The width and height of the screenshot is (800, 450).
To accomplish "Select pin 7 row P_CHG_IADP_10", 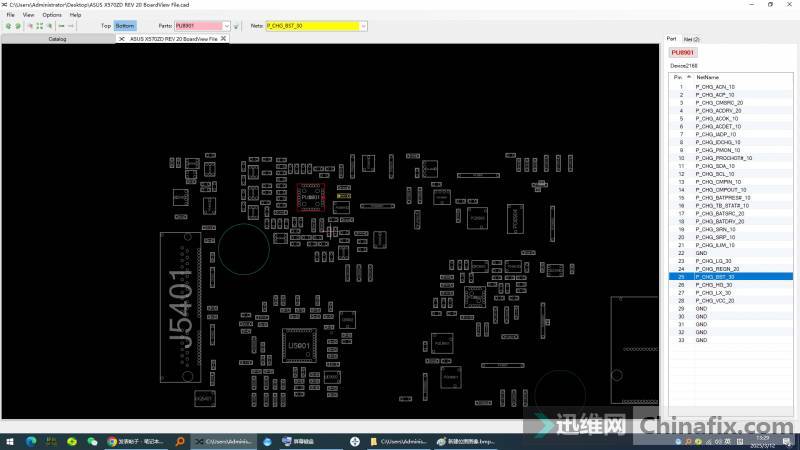I will click(731, 134).
